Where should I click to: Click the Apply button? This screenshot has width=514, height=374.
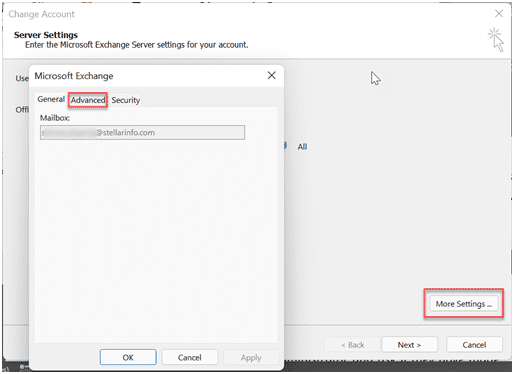pos(251,357)
